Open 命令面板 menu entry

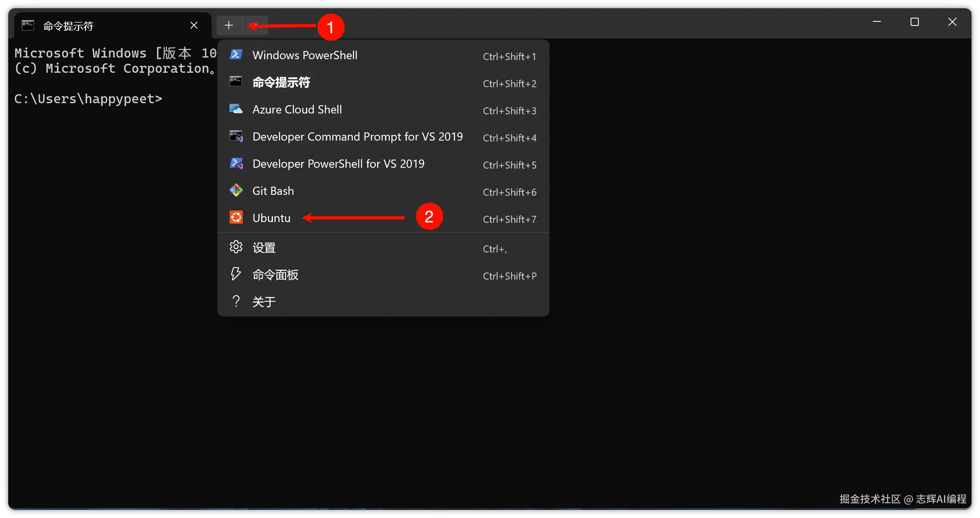(275, 275)
